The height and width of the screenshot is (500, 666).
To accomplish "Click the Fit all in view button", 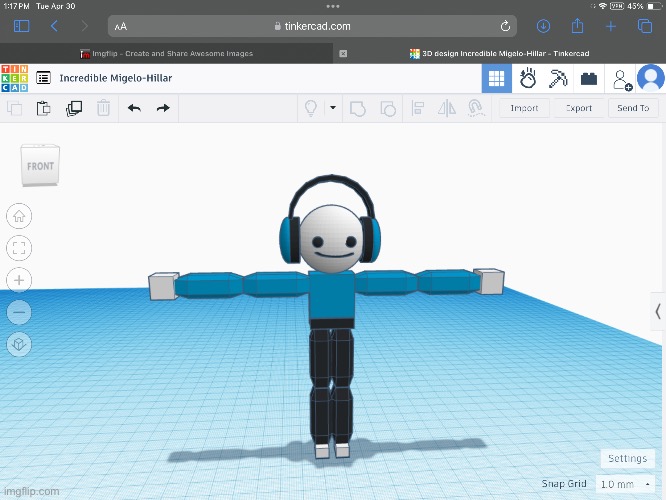I will click(x=19, y=248).
